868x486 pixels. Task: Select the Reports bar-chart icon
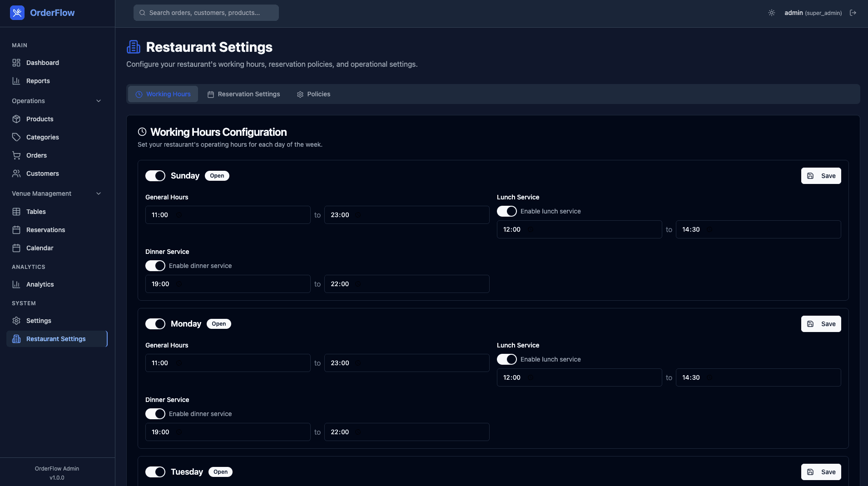point(16,80)
